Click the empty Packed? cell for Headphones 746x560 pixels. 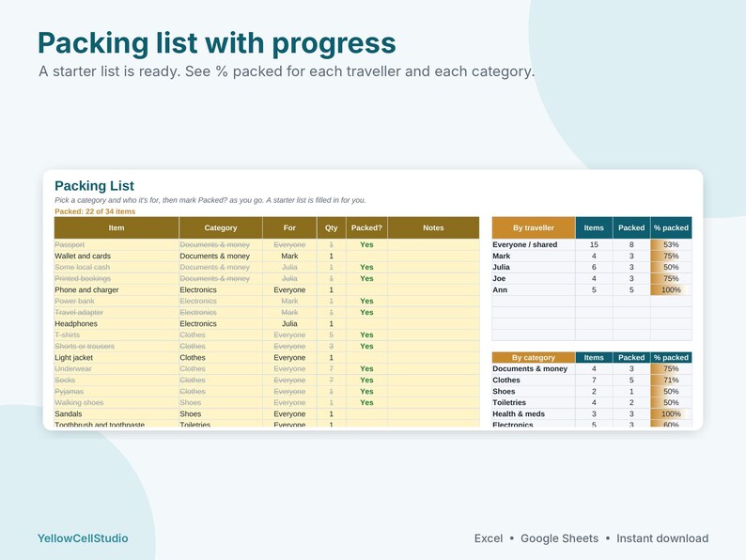coord(366,323)
